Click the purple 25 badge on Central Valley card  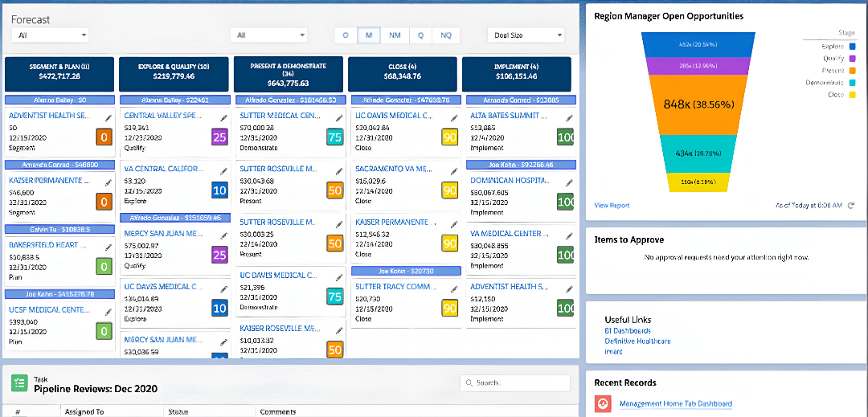coord(219,137)
